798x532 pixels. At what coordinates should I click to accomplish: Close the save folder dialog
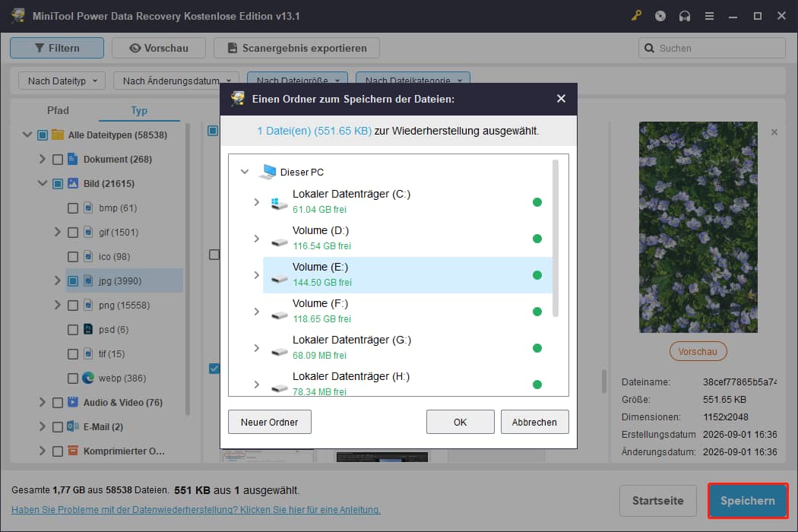[561, 98]
